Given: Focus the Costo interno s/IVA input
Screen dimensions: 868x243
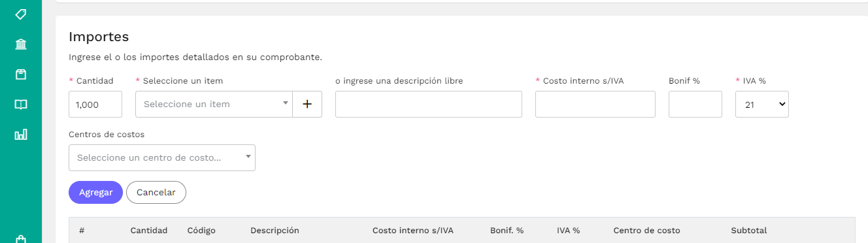Looking at the screenshot, I should [595, 104].
